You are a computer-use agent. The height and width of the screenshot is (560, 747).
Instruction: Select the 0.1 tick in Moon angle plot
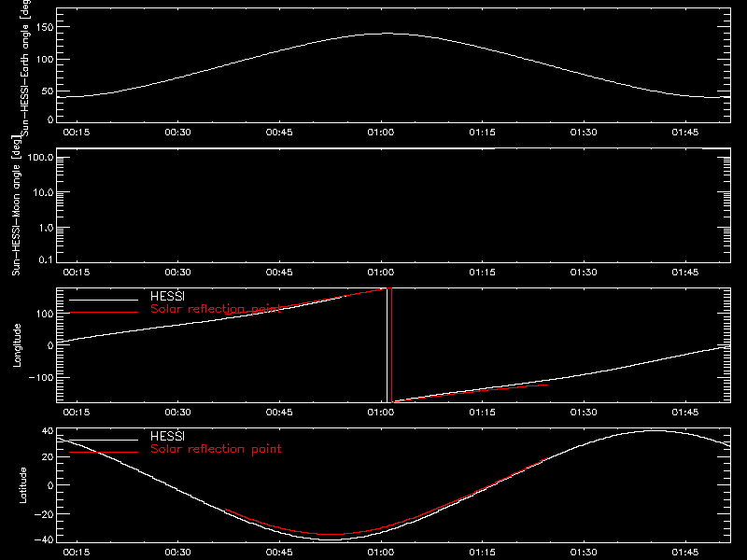tap(46, 259)
